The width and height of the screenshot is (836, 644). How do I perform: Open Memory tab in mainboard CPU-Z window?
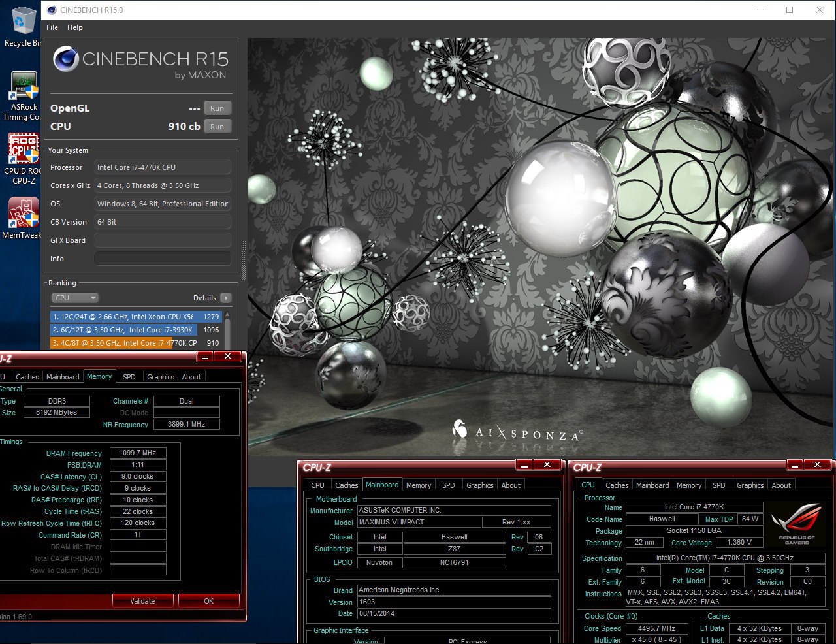[419, 485]
